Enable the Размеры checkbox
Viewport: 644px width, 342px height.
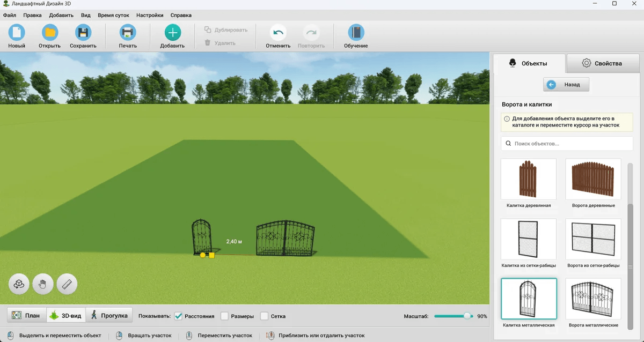tap(225, 316)
